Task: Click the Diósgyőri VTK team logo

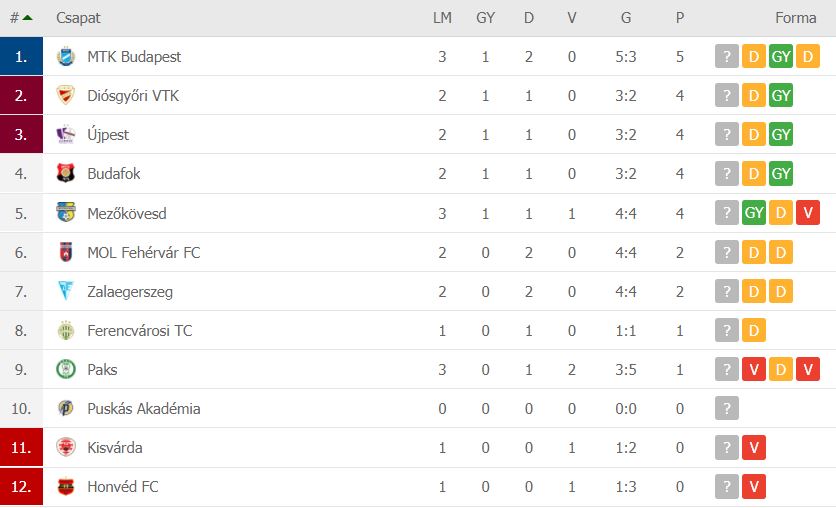Action: click(66, 95)
